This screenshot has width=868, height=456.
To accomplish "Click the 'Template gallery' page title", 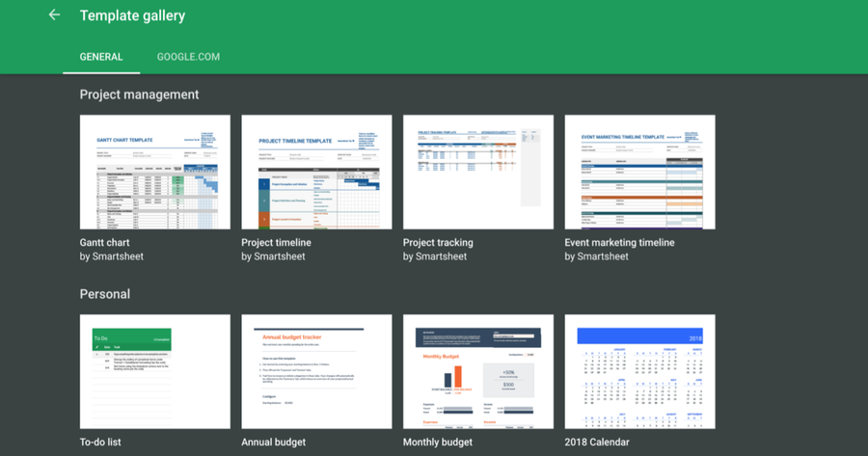I will (x=132, y=15).
